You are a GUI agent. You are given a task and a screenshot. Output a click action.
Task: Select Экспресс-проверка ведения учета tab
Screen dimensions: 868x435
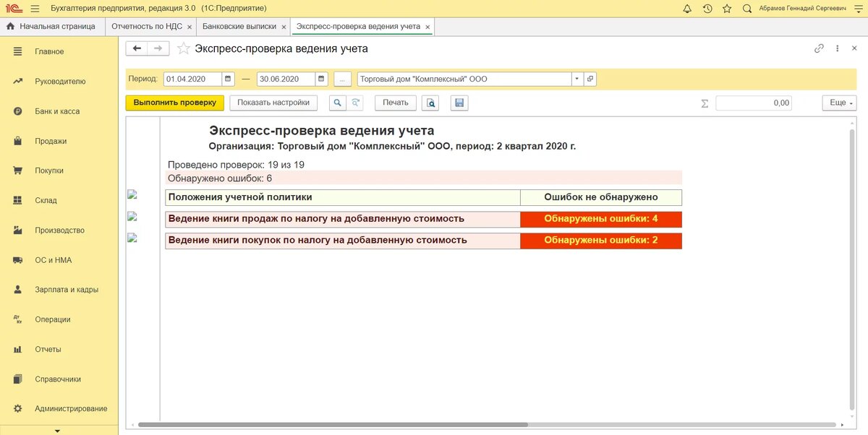(x=358, y=26)
